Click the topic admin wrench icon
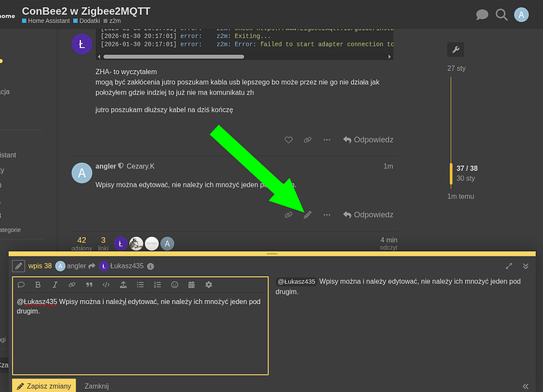 coord(456,50)
